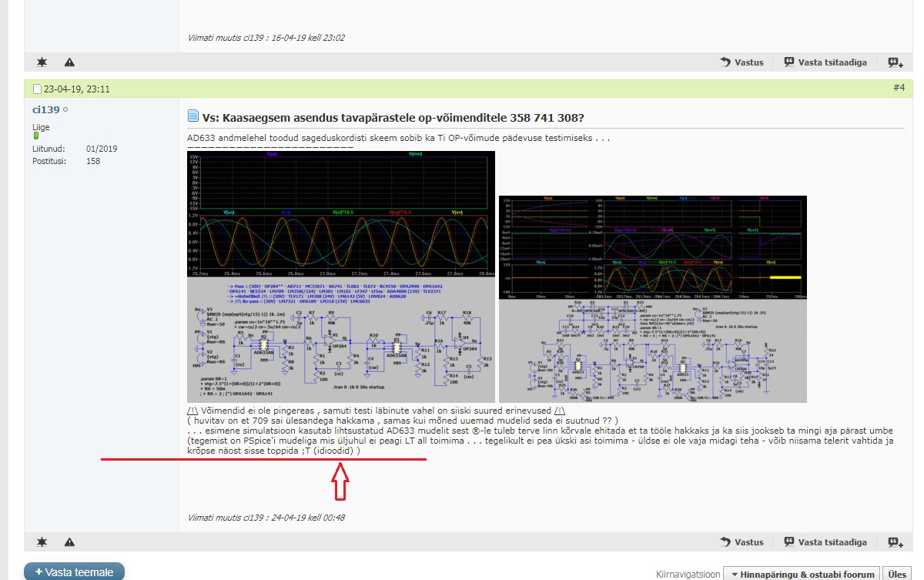Click the star icon in the upper post footer

[x=42, y=62]
